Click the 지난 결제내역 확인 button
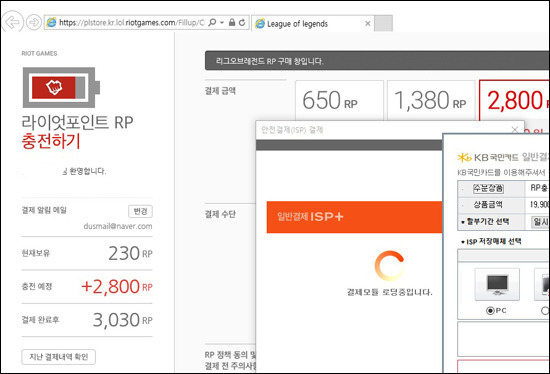The image size is (550, 374). 59,357
